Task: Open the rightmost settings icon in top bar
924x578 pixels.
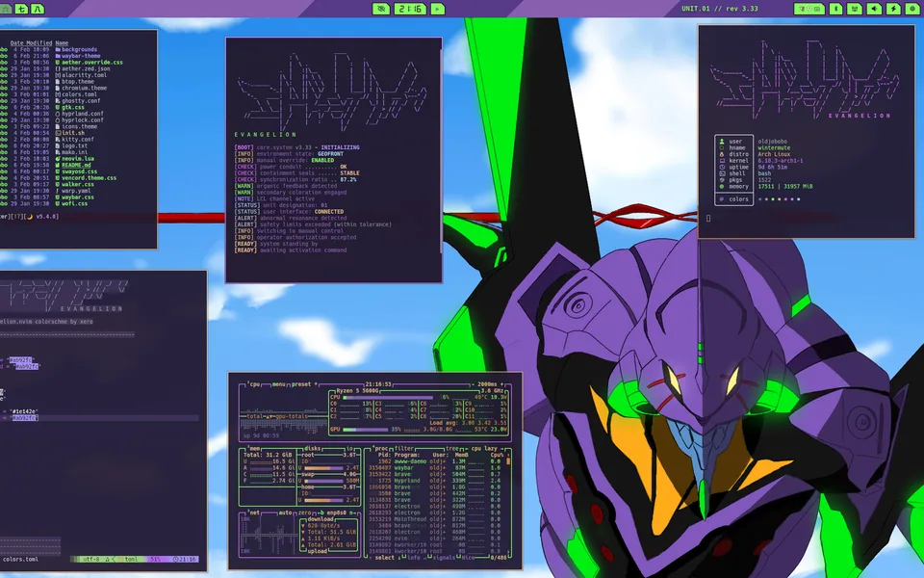Action: pos(912,9)
